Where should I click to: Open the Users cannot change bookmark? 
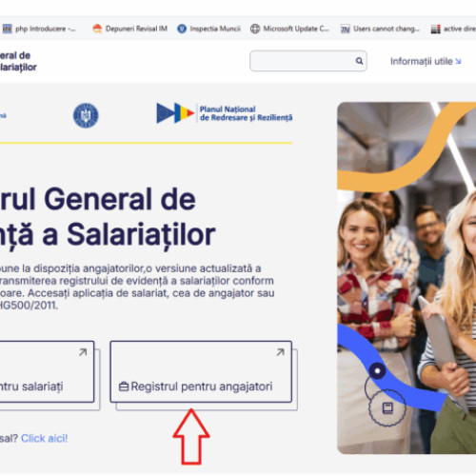click(380, 29)
